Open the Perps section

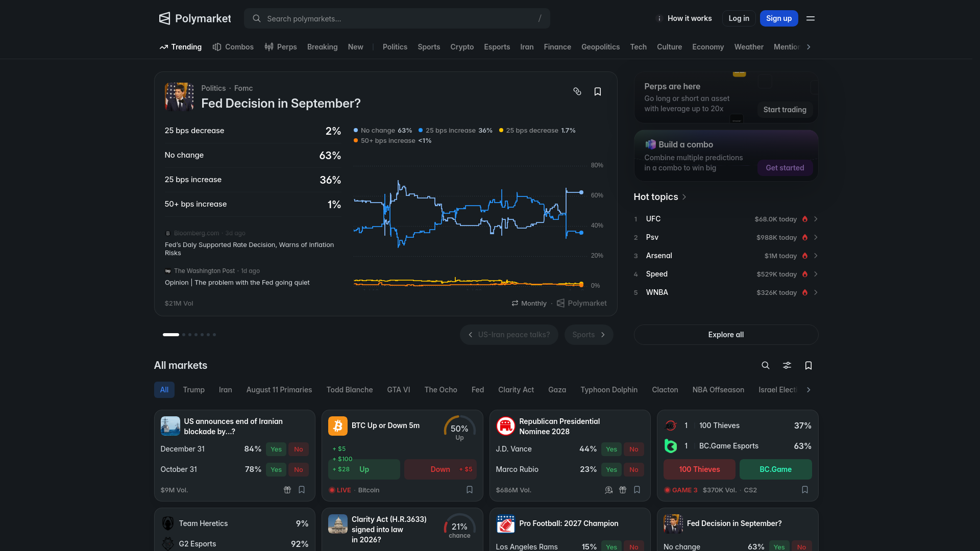(x=281, y=47)
